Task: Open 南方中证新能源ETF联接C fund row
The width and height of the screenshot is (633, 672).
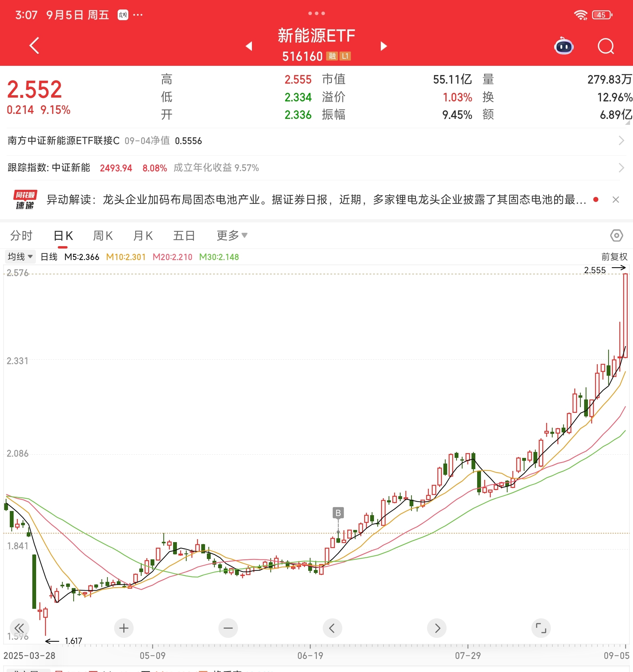Action: tap(316, 141)
